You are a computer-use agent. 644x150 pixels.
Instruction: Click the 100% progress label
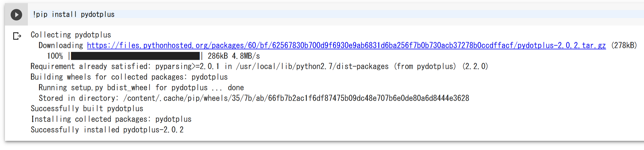[x=55, y=56]
